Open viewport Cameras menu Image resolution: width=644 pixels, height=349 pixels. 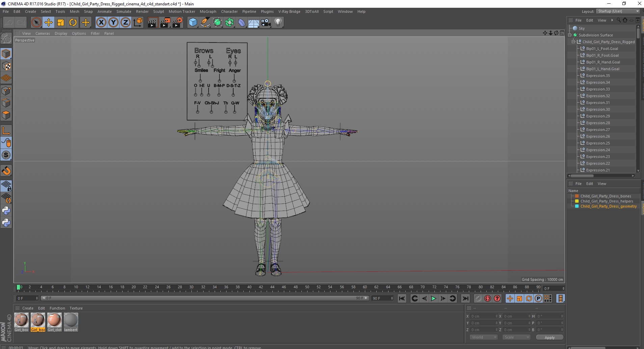coord(43,33)
